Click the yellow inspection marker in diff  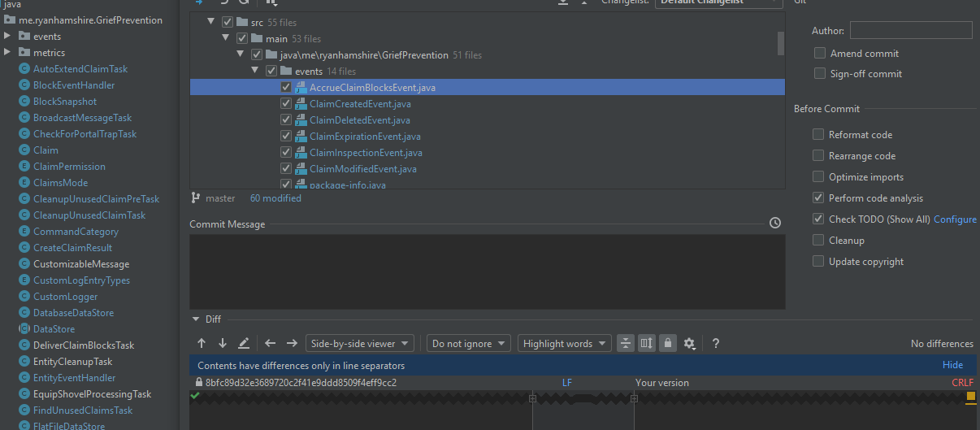point(970,396)
